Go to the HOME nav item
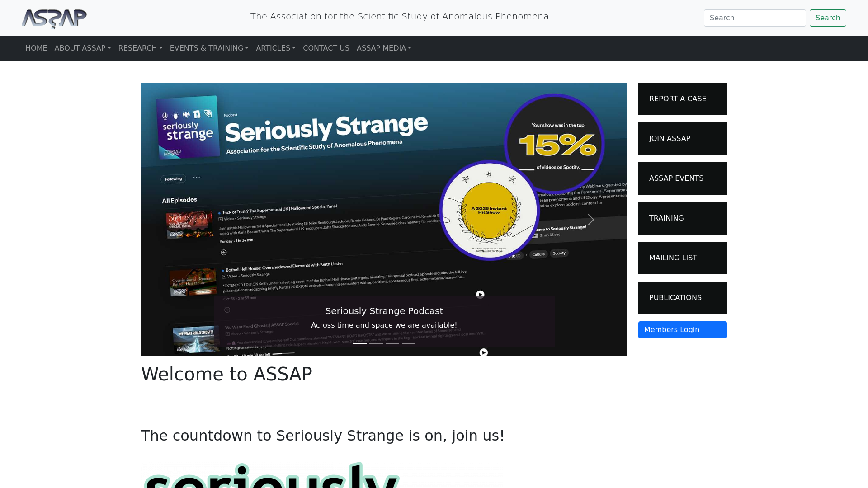The width and height of the screenshot is (868, 488). click(x=36, y=48)
